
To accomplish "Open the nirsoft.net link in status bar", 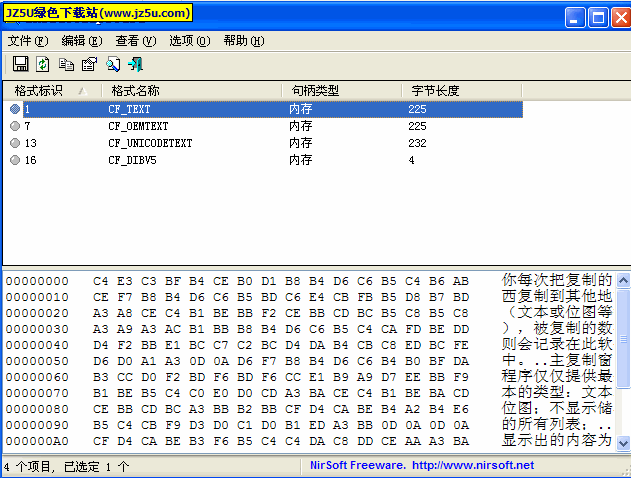I will point(473,466).
